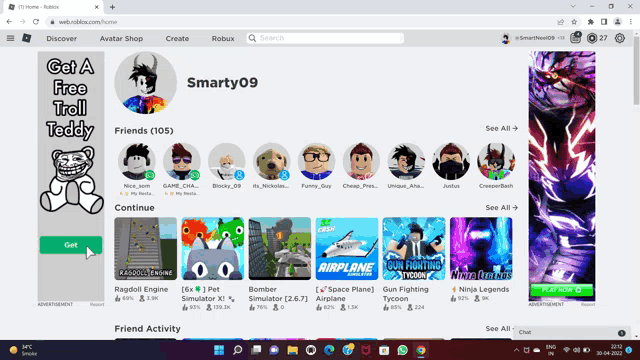Open Bomber Simulator game thumbnail

click(x=280, y=249)
